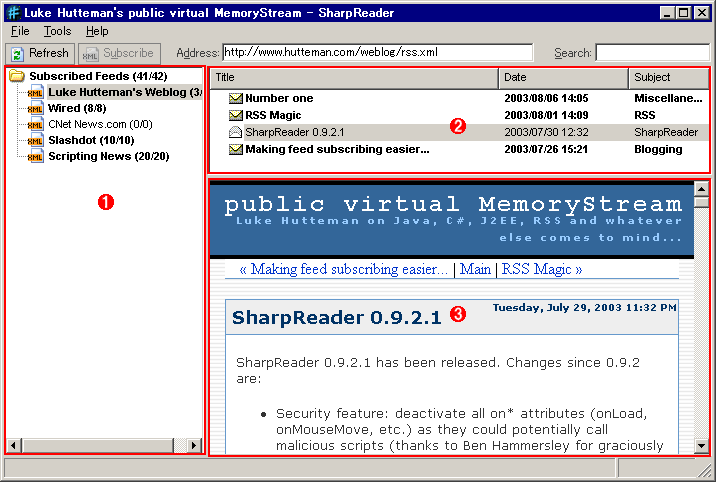Image resolution: width=716 pixels, height=482 pixels.
Task: Click feed tree scroll right arrow
Action: pyautogui.click(x=194, y=445)
